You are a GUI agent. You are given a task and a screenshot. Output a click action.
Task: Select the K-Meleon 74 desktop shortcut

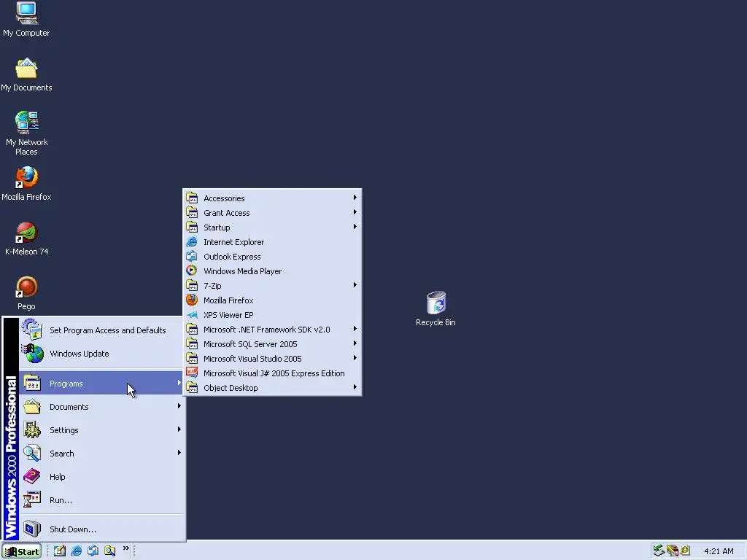tap(26, 238)
